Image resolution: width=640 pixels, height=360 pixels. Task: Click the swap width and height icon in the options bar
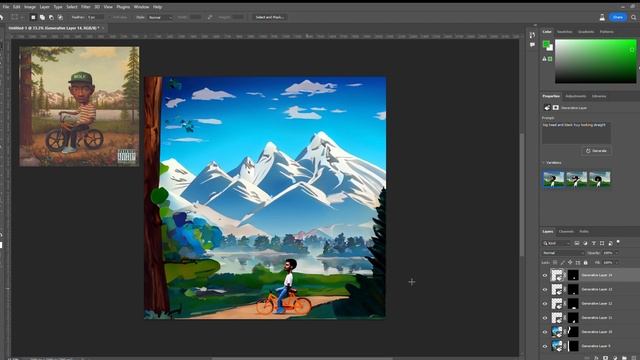coord(210,17)
